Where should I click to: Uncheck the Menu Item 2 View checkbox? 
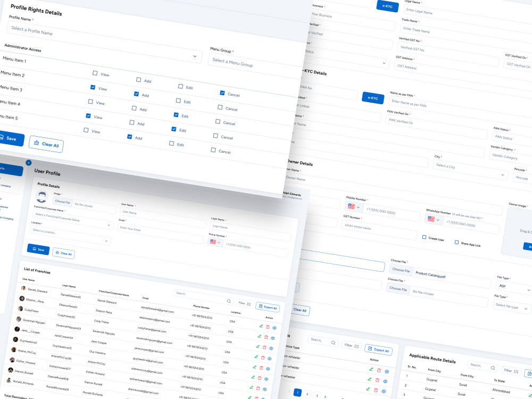click(x=93, y=87)
